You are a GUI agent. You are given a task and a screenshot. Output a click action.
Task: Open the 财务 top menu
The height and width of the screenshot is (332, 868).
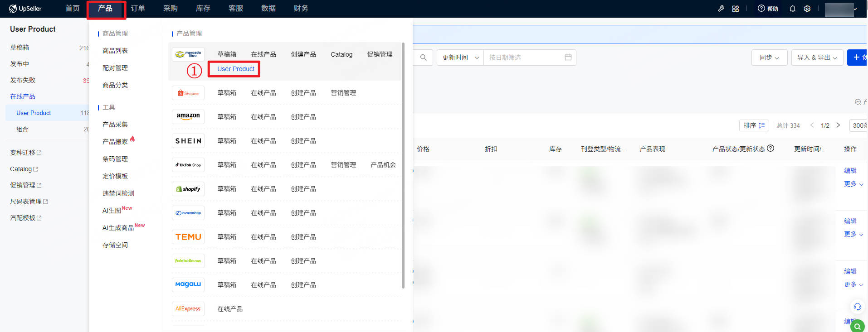[301, 9]
